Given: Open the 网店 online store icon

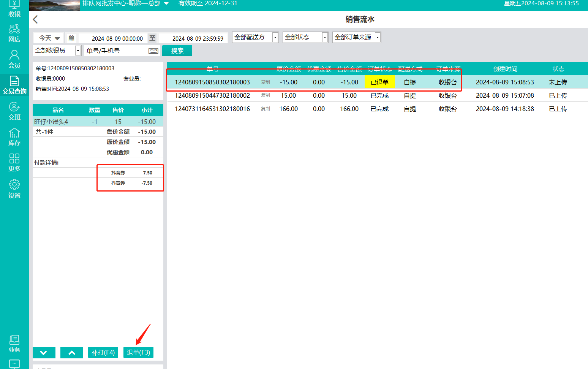Looking at the screenshot, I should click(x=14, y=33).
